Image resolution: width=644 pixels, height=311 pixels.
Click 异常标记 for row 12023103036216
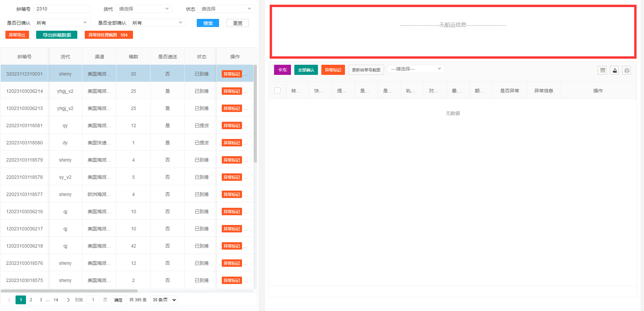point(232,211)
